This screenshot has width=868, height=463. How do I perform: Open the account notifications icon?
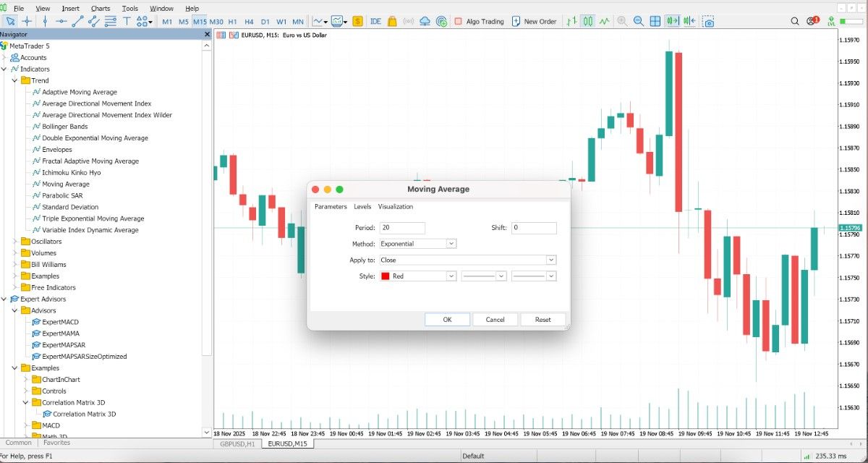click(x=812, y=22)
